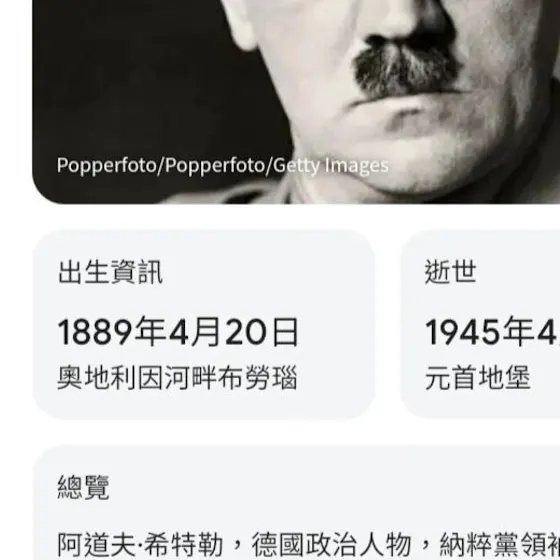This screenshot has width=560, height=560.
Task: Open the black-and-white portrait photo
Action: click(x=296, y=102)
